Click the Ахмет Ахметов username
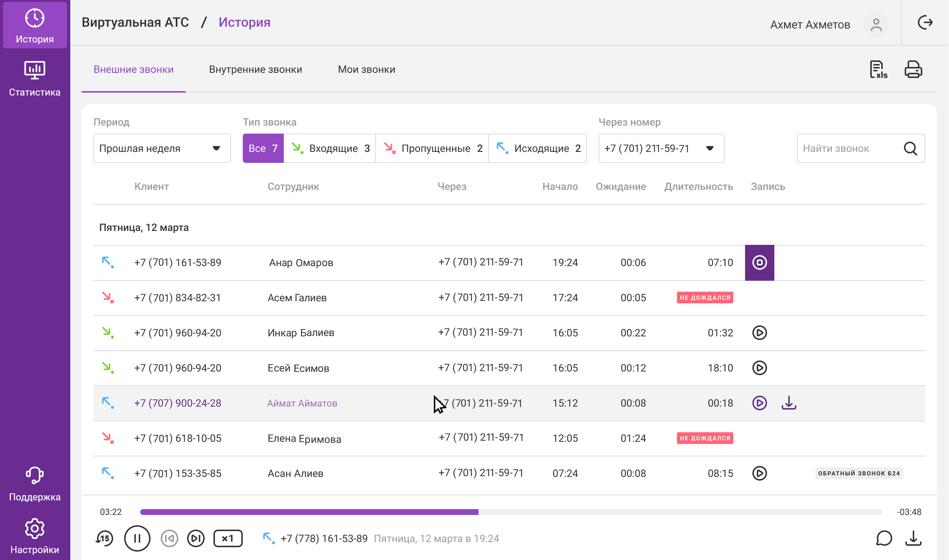 pos(811,25)
